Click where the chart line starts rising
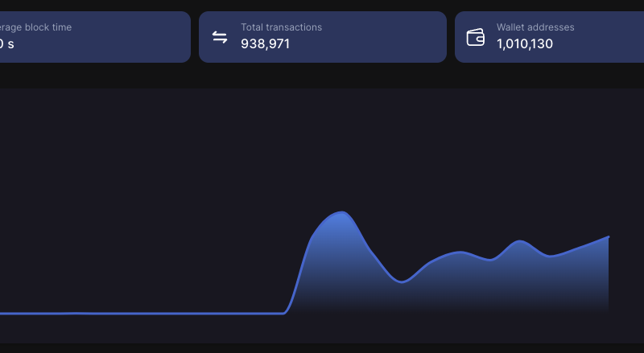The width and height of the screenshot is (644, 353). [x=286, y=312]
